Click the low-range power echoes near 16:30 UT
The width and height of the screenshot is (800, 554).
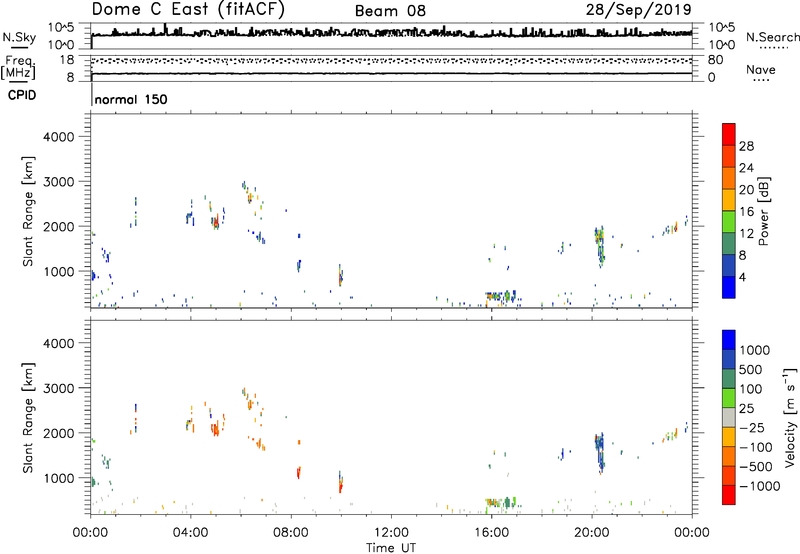click(x=501, y=297)
